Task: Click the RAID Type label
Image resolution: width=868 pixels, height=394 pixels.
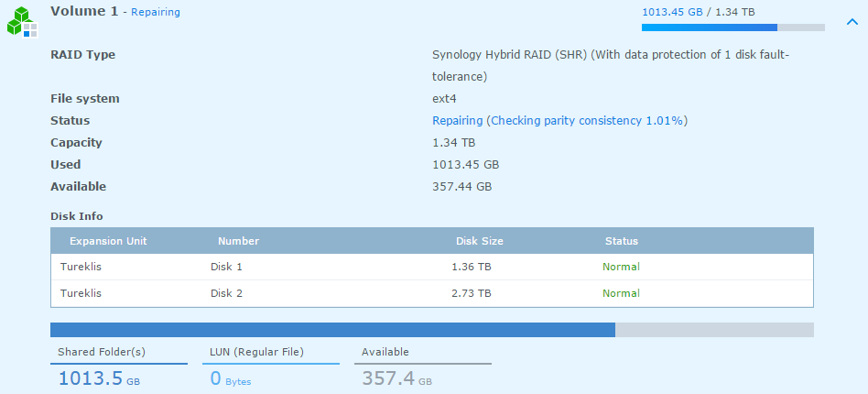Action: (x=82, y=55)
